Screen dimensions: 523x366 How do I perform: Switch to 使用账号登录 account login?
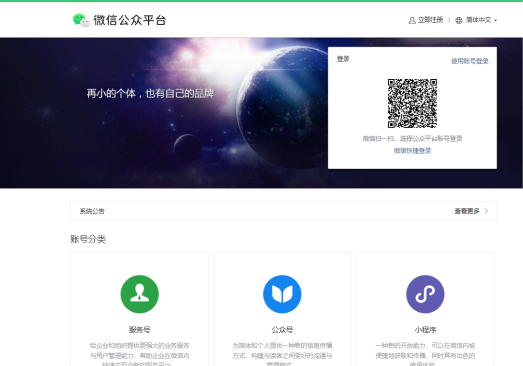470,61
